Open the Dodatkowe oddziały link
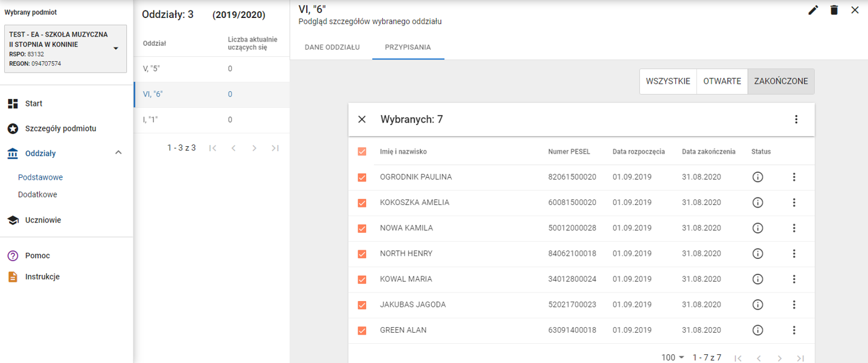Screen dimensions: 868x363 click(x=37, y=195)
